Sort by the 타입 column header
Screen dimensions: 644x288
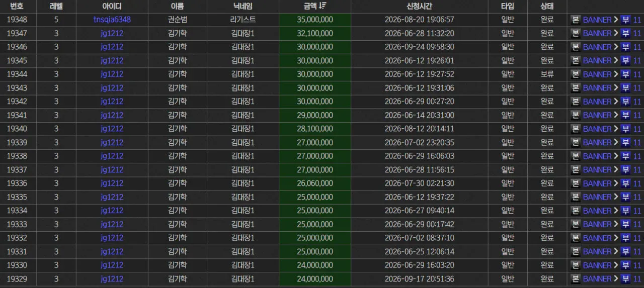[x=508, y=6]
